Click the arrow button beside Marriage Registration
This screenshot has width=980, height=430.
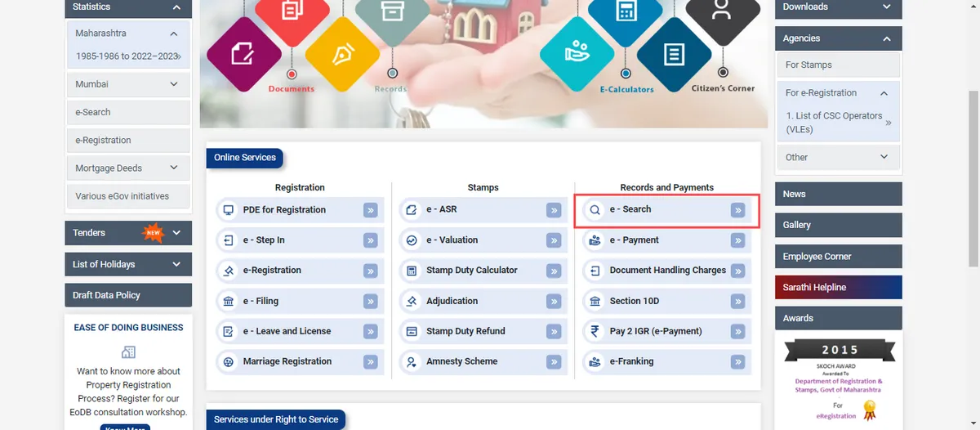tap(371, 362)
